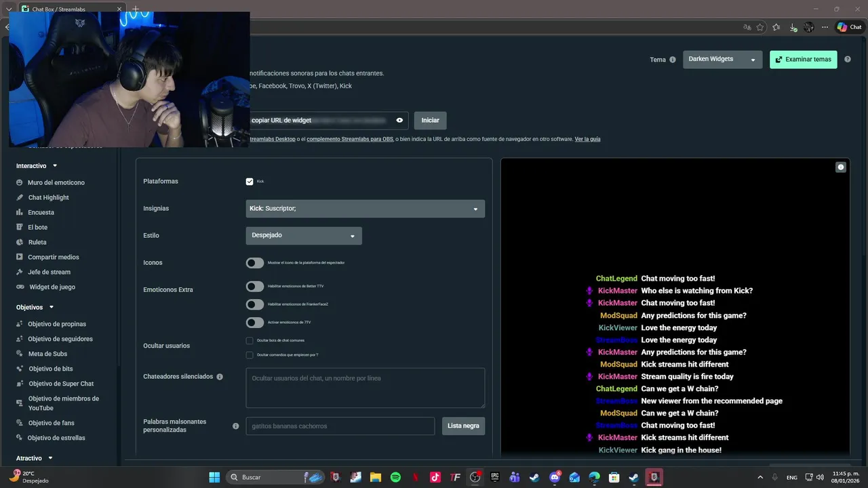Open browser settings and more menu
Screen dimensions: 868x488
coord(825,27)
